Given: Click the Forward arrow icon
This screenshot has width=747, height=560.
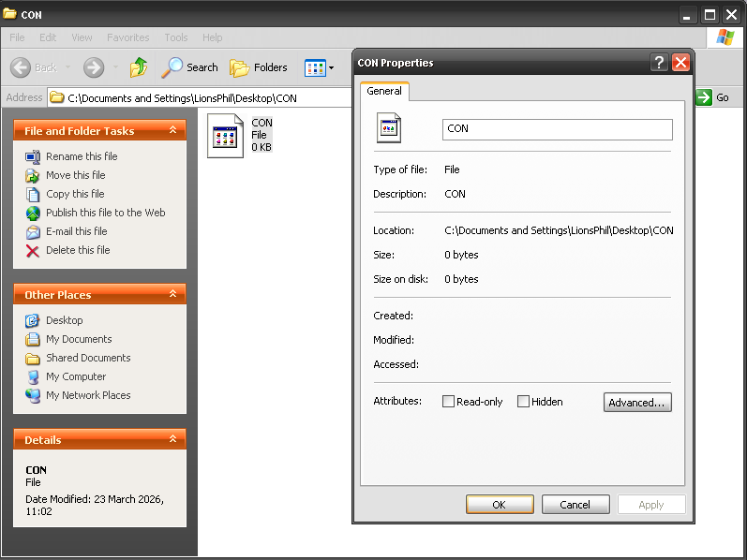Looking at the screenshot, I should point(94,67).
